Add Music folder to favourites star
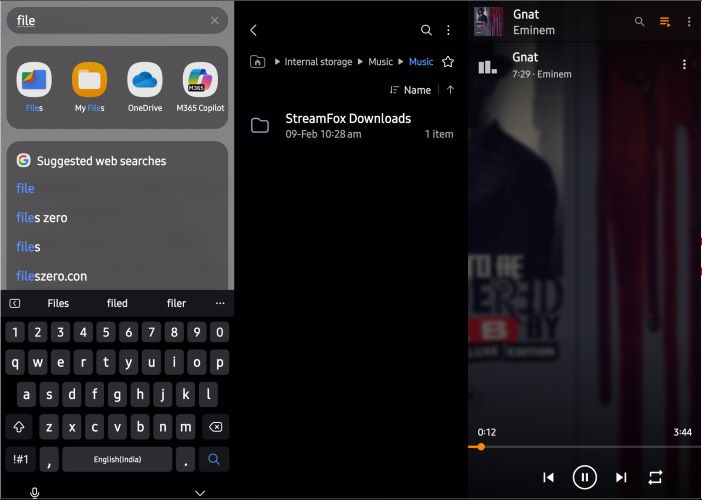The width and height of the screenshot is (702, 500). click(x=448, y=62)
